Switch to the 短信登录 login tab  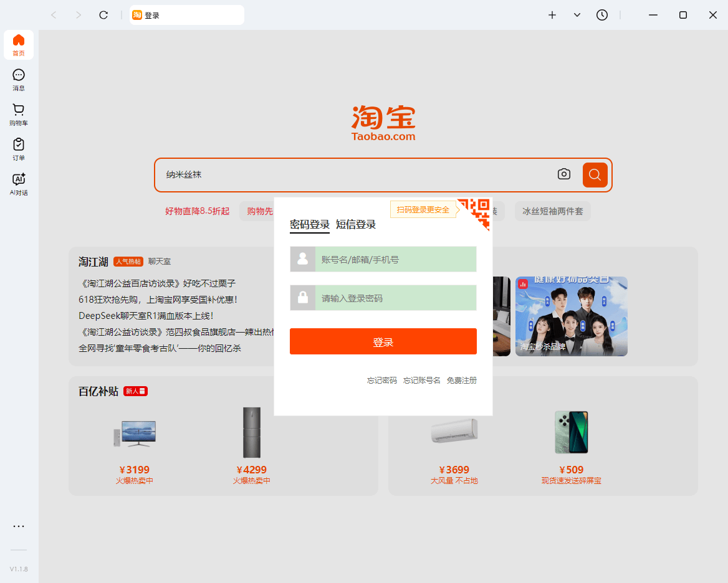pyautogui.click(x=356, y=225)
